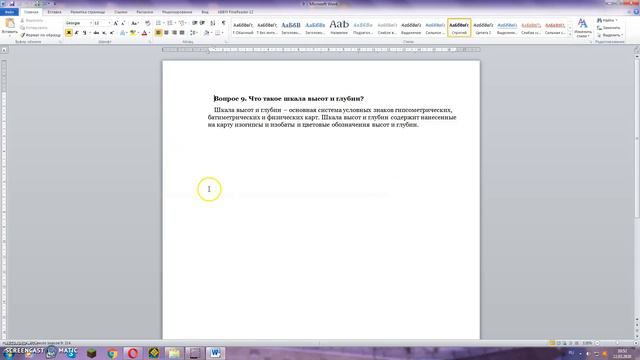Image resolution: width=640 pixels, height=360 pixels.
Task: Apply the Обычный (Normal) style
Action: pos(243,28)
